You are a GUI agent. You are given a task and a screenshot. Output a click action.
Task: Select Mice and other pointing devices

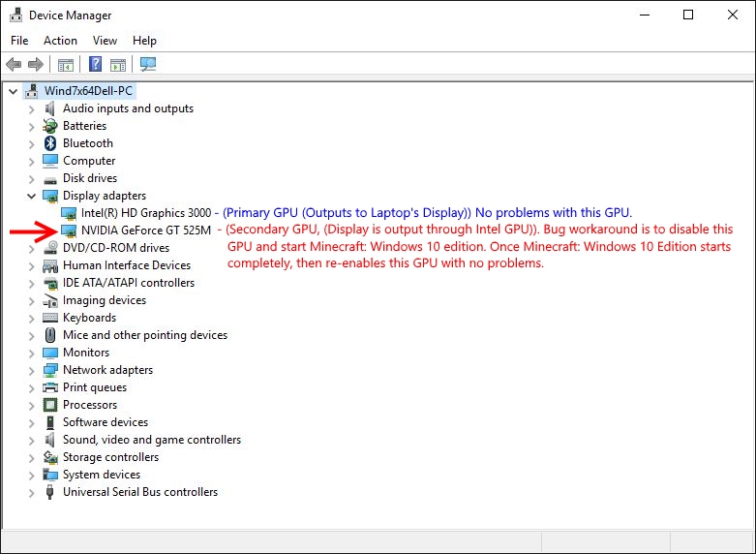pos(144,335)
